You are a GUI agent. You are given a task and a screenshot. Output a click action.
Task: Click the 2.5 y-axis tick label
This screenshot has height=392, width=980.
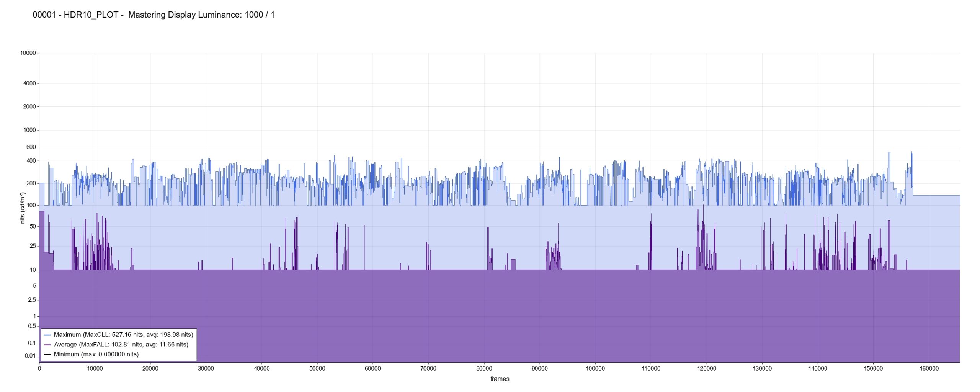tap(32, 300)
